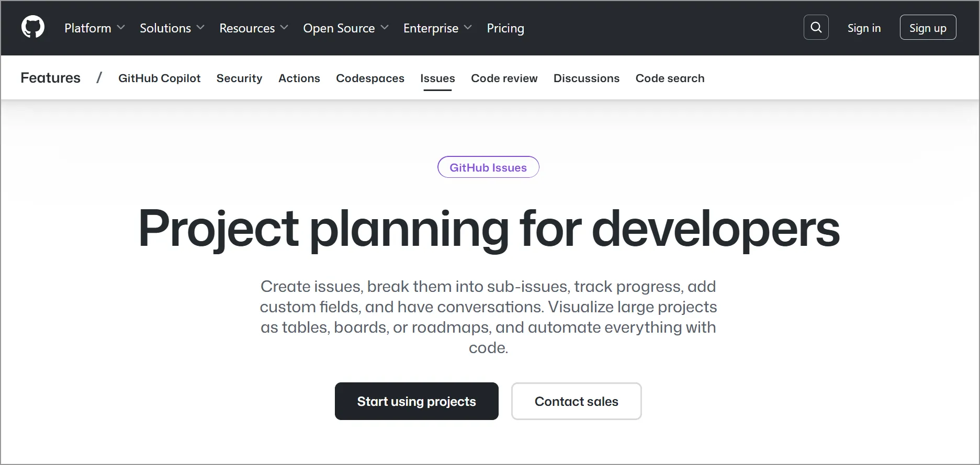Screen dimensions: 980x465
Task: Expand the Enterprise dropdown menu
Action: point(436,28)
